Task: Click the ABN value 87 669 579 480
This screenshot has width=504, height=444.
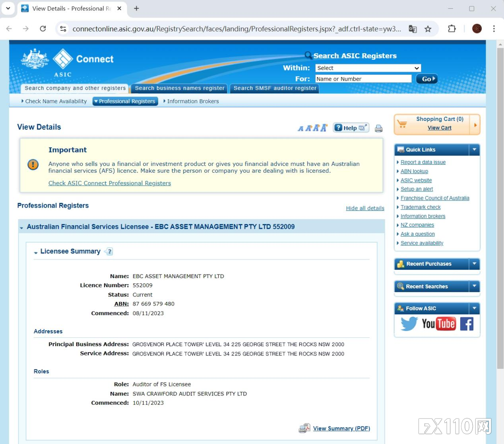Action: point(153,304)
